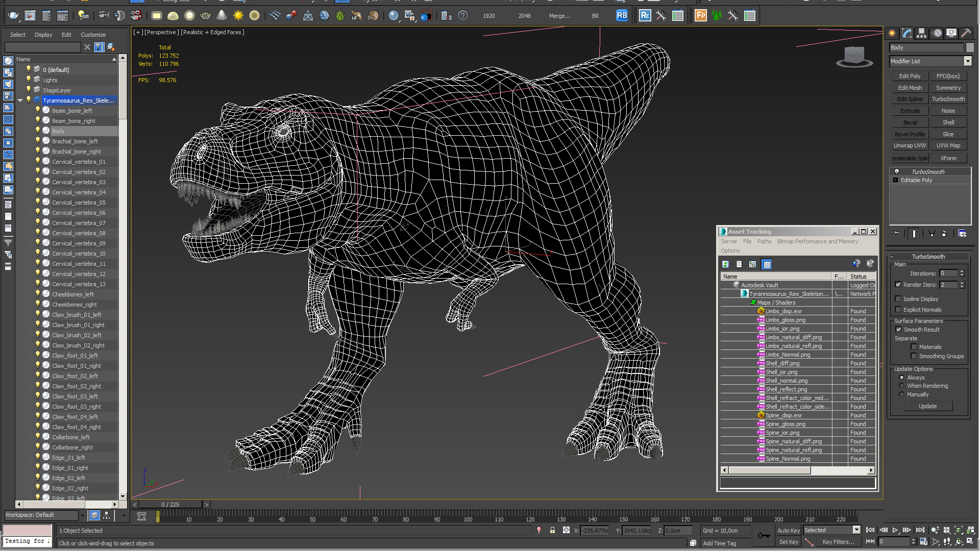Screen dimensions: 980x551
Task: Click the green grass scatter icon
Action: (x=340, y=16)
